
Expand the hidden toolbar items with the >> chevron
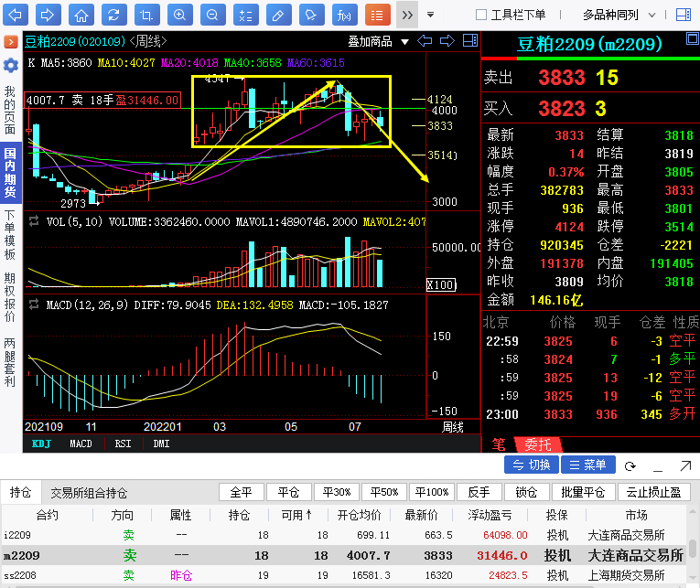coord(407,15)
